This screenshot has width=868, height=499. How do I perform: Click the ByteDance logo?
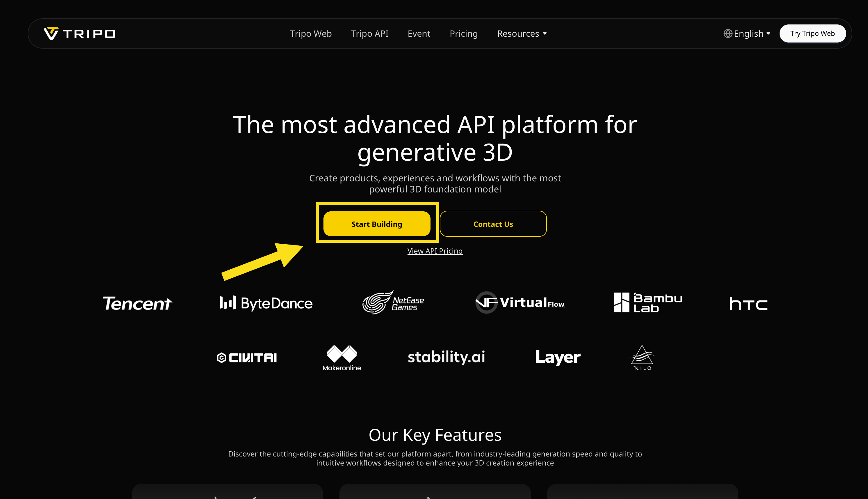click(266, 303)
